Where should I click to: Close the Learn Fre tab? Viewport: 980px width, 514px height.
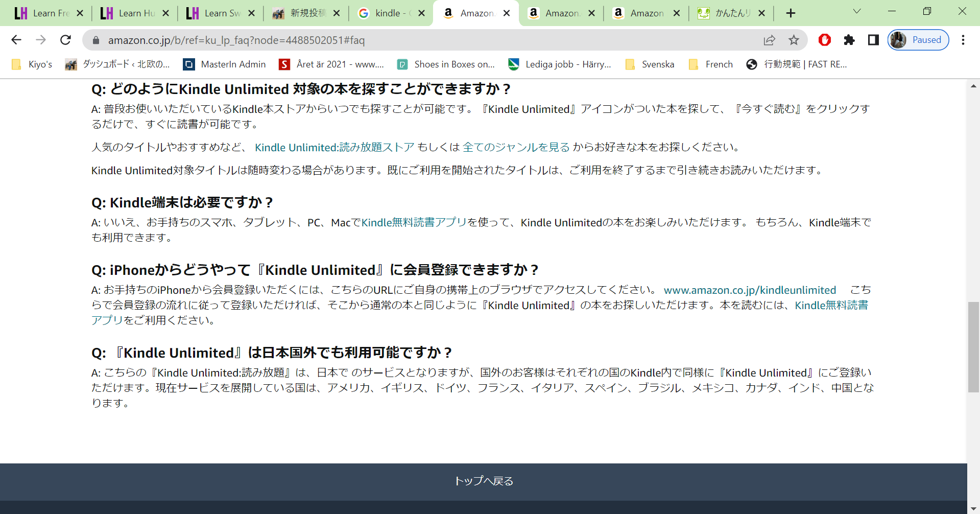click(x=80, y=13)
